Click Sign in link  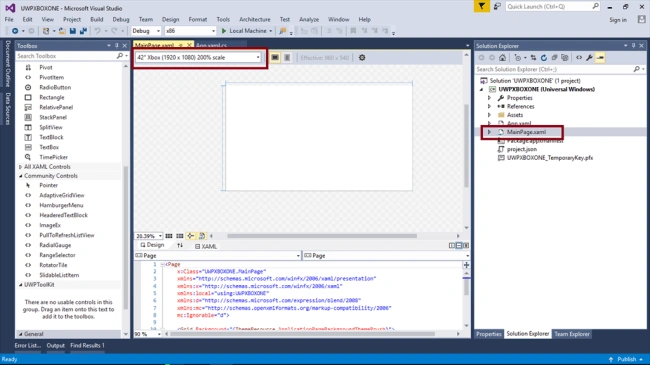[x=618, y=20]
